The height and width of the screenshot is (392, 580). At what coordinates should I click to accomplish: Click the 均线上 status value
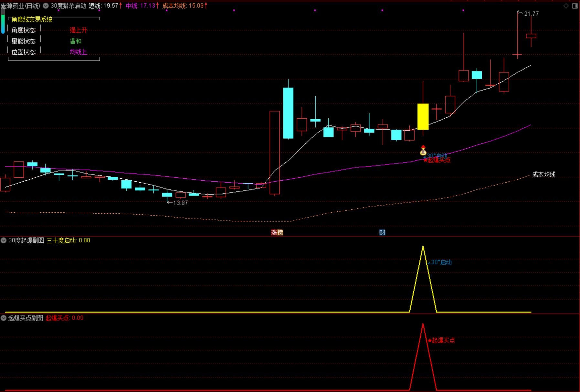78,52
